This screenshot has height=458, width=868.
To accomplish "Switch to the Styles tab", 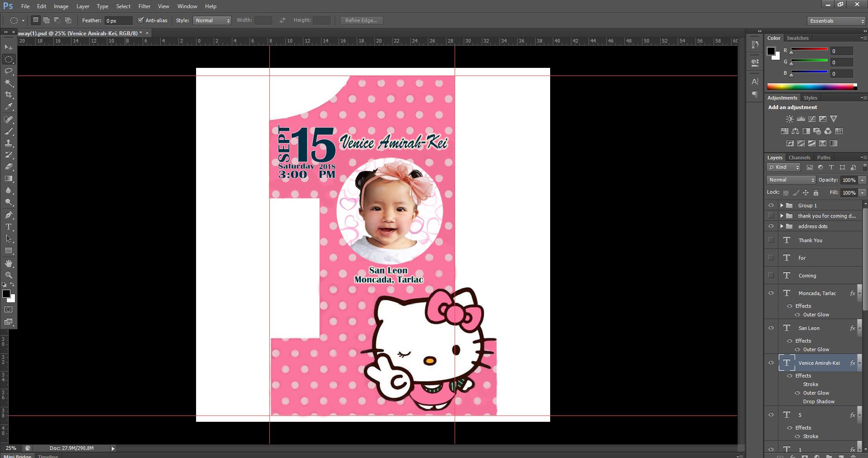I will [x=810, y=98].
